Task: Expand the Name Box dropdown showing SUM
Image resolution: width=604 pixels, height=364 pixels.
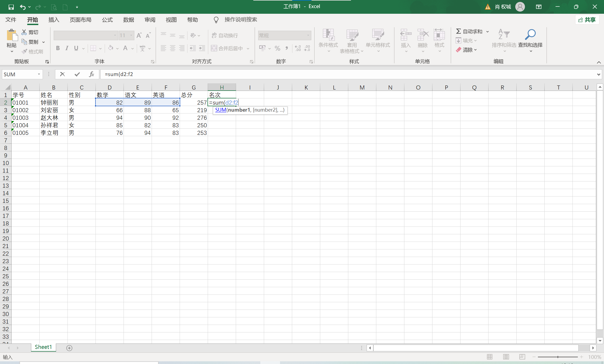Action: [x=39, y=74]
